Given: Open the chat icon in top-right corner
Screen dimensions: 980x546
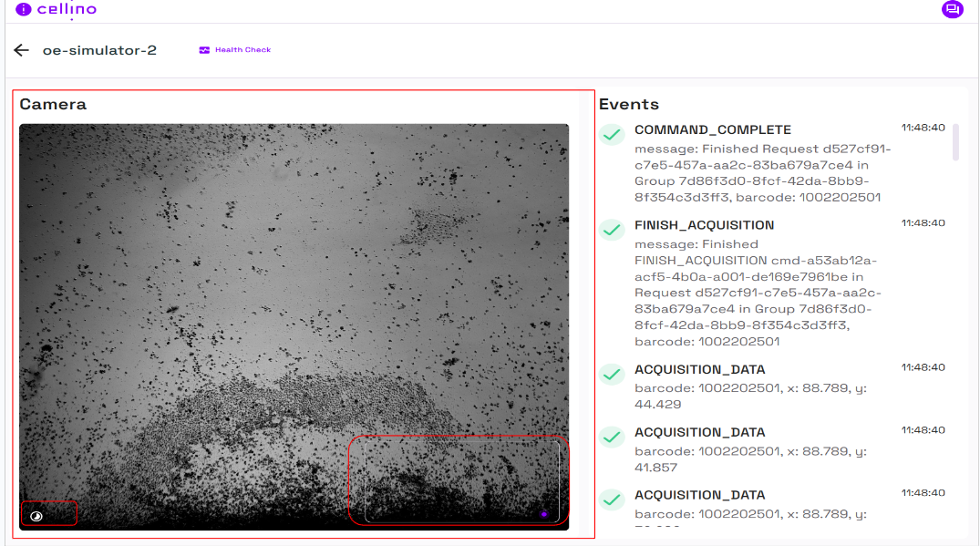Looking at the screenshot, I should pyautogui.click(x=952, y=10).
